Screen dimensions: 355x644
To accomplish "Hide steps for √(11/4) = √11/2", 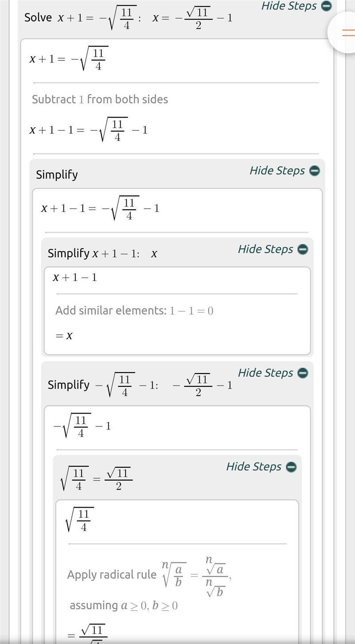I will tap(254, 466).
